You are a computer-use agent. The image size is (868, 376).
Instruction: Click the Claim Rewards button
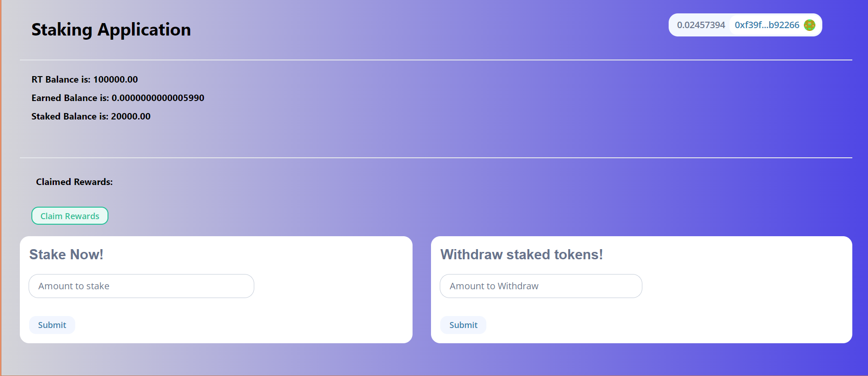(x=70, y=215)
